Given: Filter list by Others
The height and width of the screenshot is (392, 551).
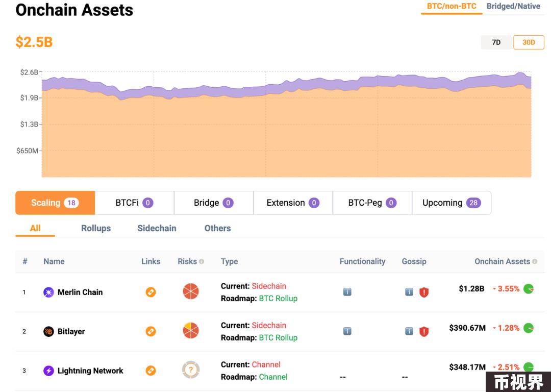Looking at the screenshot, I should [x=217, y=229].
